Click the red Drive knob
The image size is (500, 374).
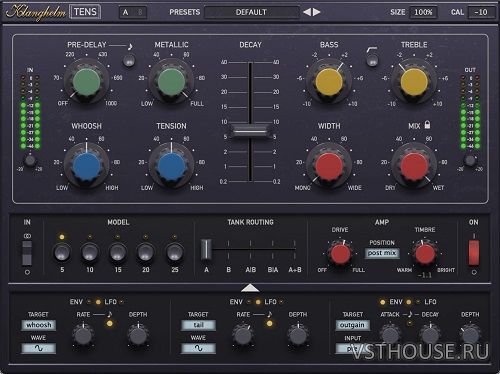340,254
